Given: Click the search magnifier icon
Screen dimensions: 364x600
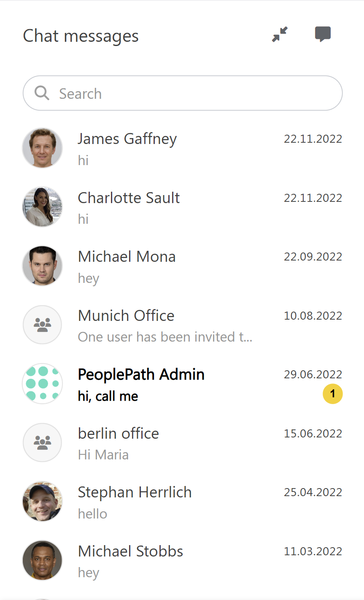Looking at the screenshot, I should 42,93.
